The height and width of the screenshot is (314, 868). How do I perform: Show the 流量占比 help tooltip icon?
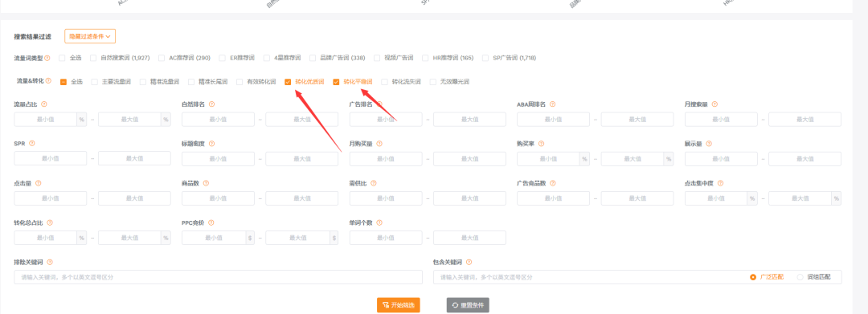coord(44,104)
